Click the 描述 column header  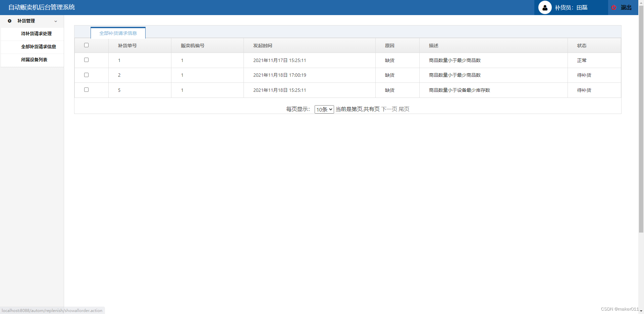coord(433,46)
